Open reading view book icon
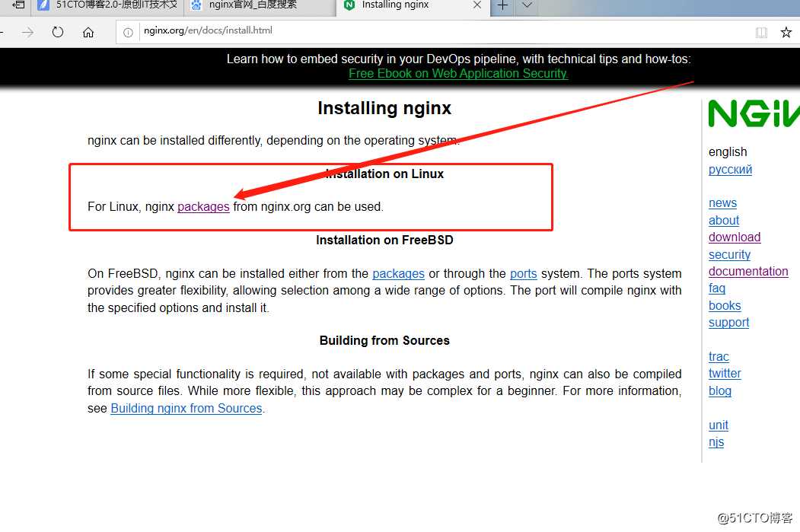800x532 pixels. [x=761, y=33]
